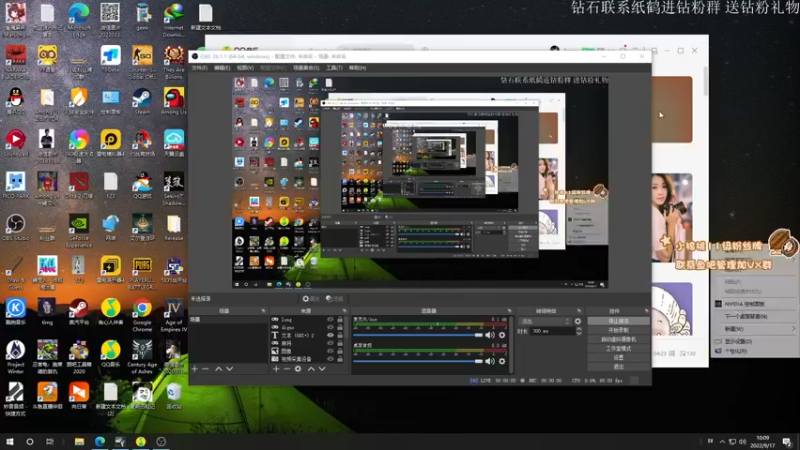Remove selected scene with minus icon
Viewport: 800px width, 450px height.
tap(206, 369)
